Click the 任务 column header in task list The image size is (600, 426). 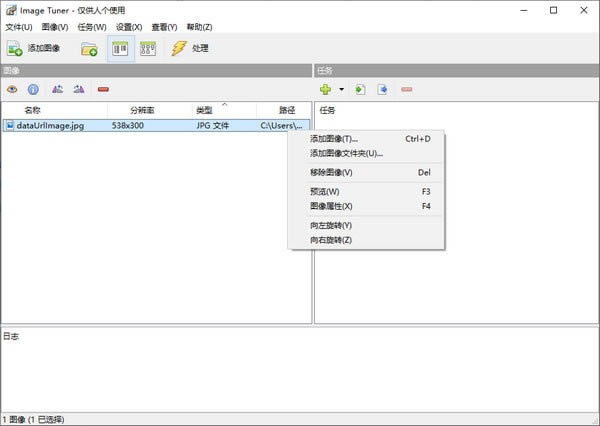coord(327,111)
